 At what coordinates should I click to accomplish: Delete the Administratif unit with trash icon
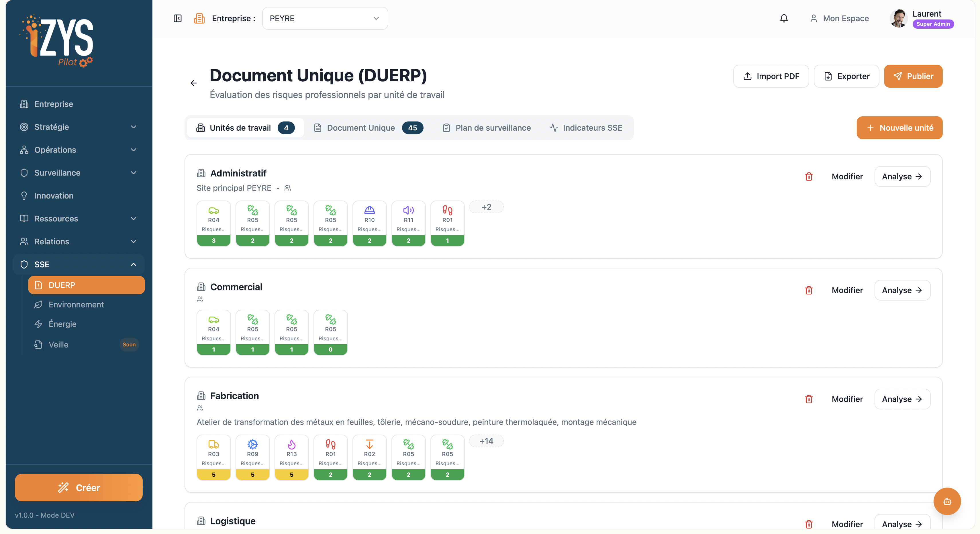pos(809,176)
